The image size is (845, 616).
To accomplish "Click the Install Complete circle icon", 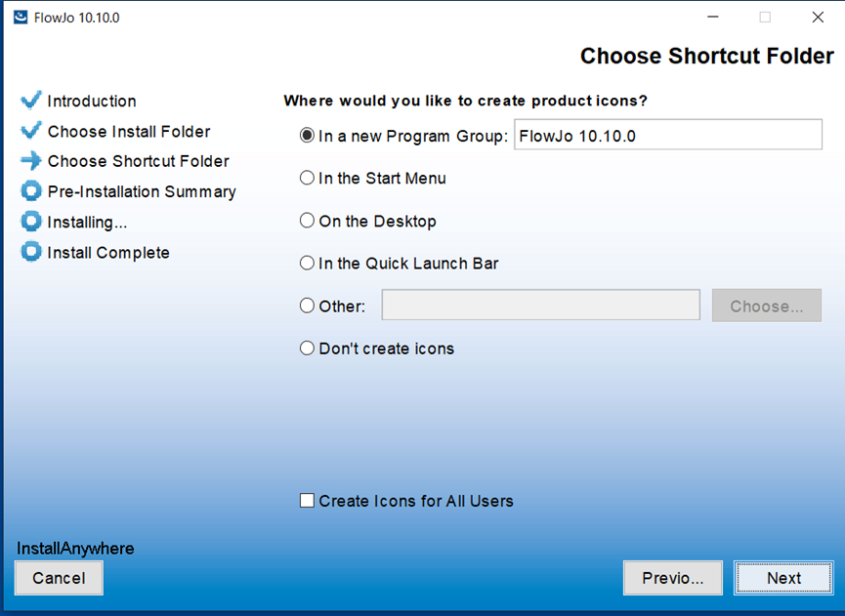I will [x=30, y=252].
